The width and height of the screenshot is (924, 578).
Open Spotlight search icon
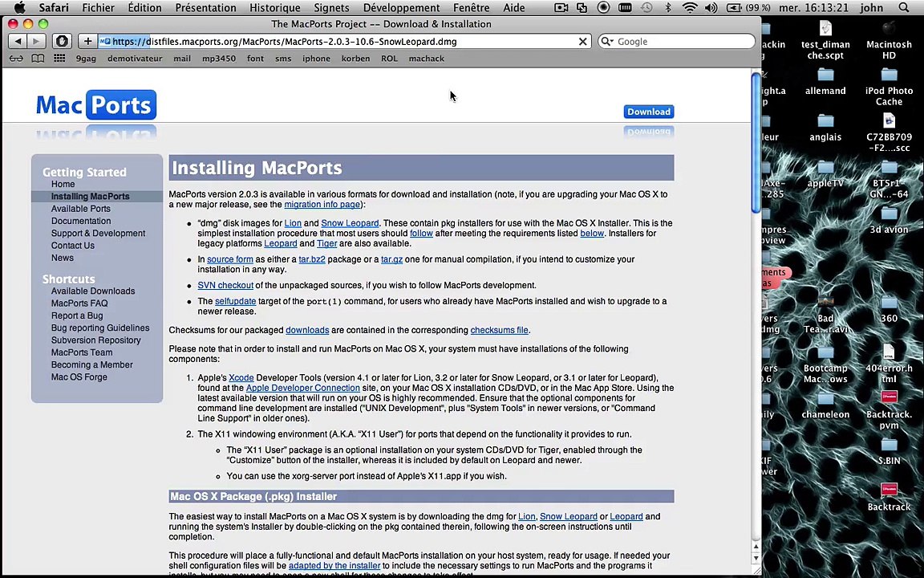pyautogui.click(x=904, y=8)
